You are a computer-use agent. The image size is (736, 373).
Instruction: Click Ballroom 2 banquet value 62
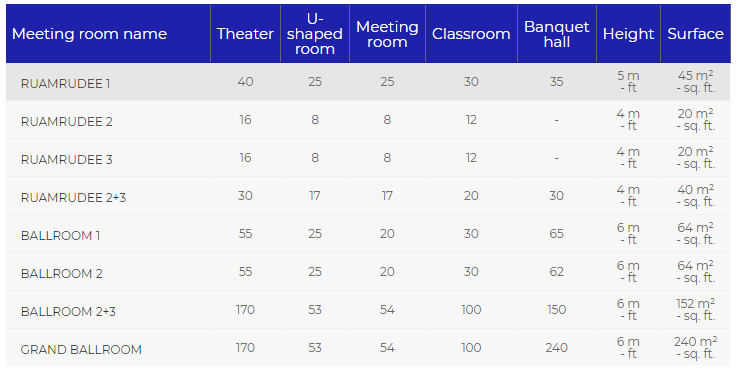(x=556, y=272)
